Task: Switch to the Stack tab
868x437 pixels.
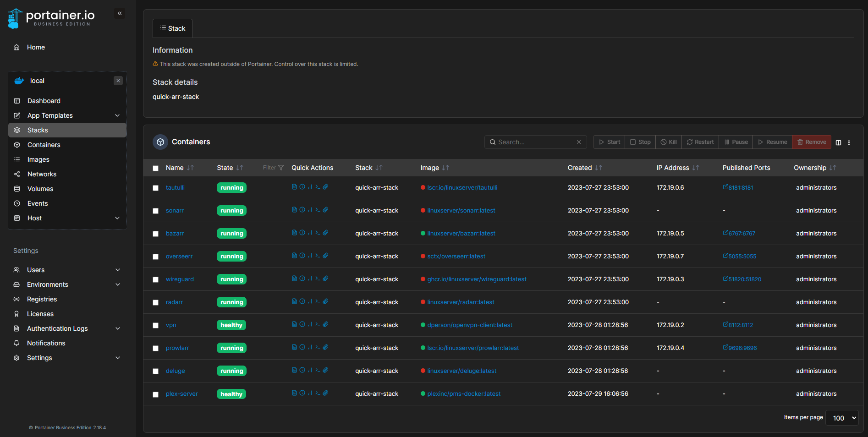Action: point(172,28)
